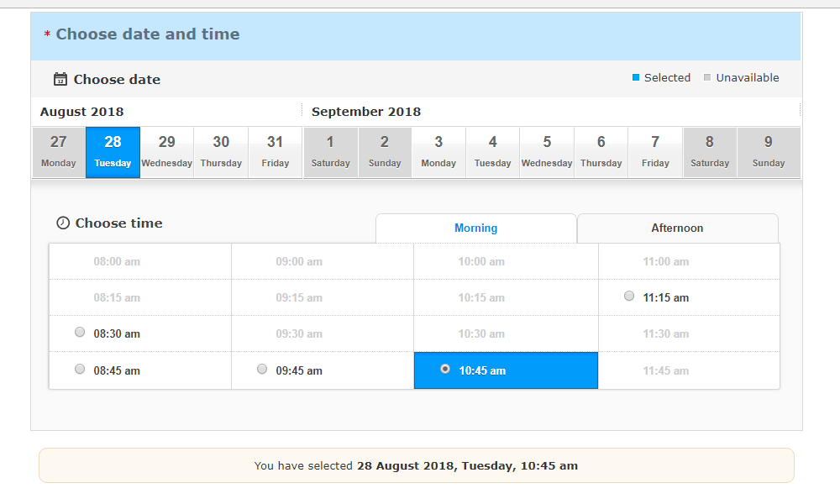This screenshot has width=840, height=504.
Task: Pick Thursday 6 September
Action: pyautogui.click(x=601, y=152)
